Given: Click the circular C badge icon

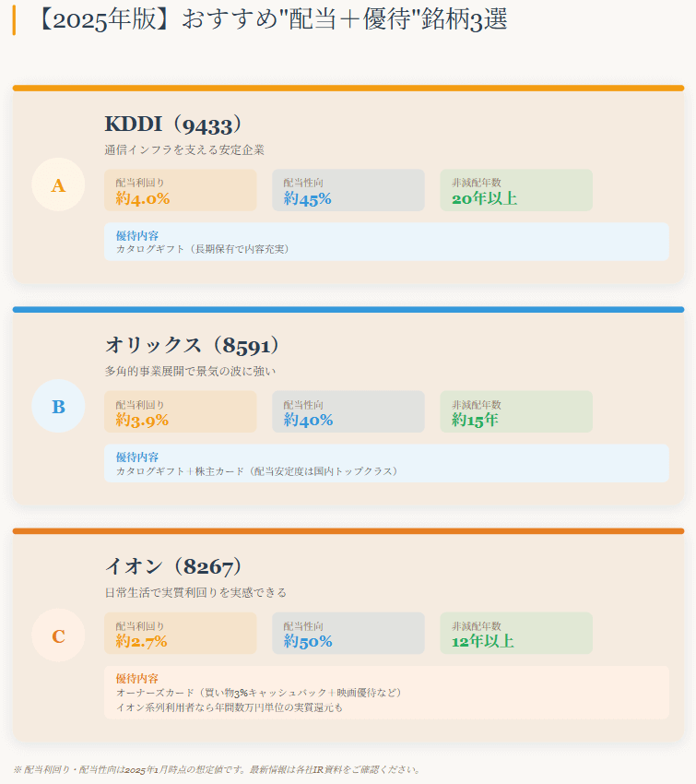Looking at the screenshot, I should [x=58, y=636].
